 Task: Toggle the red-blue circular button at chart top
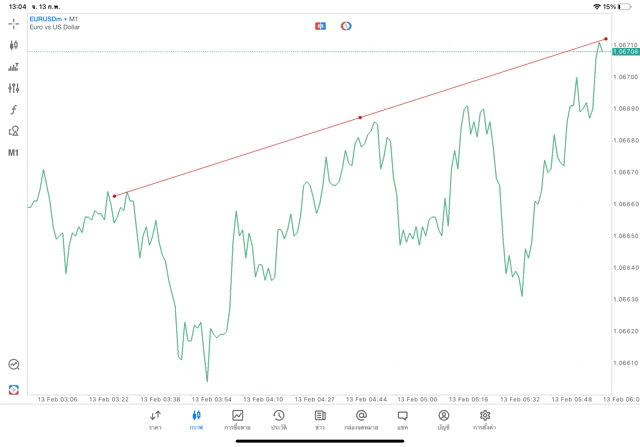point(346,26)
